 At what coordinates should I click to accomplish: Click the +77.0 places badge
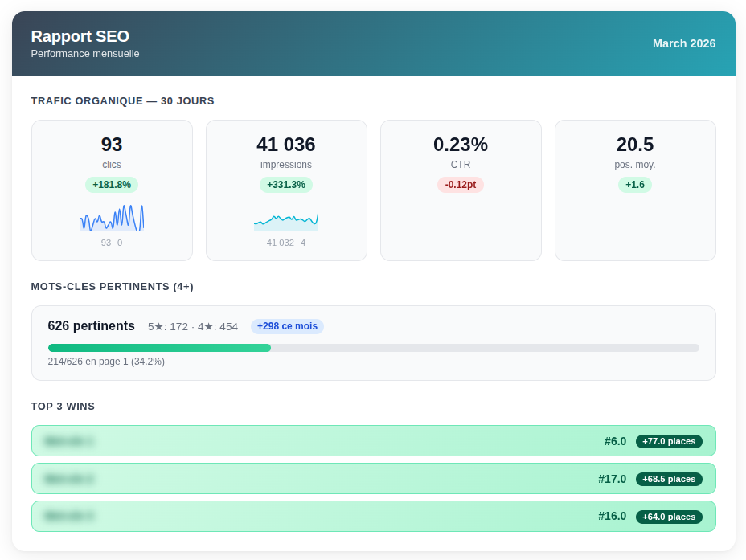coord(669,441)
